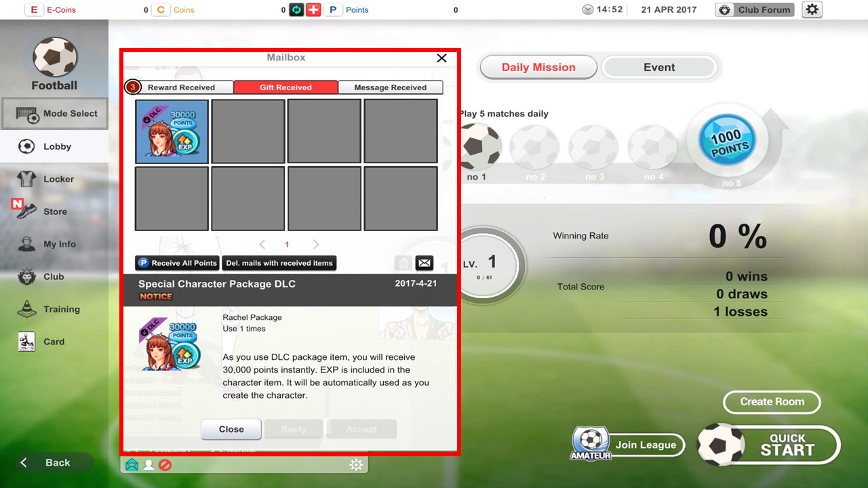The height and width of the screenshot is (488, 868).
Task: Click the red block list icon
Action: [165, 465]
